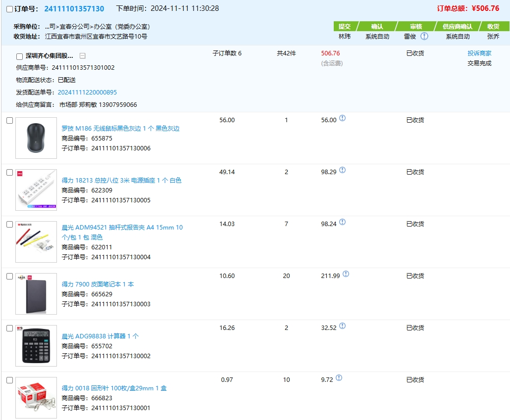Image resolution: width=510 pixels, height=420 pixels.
Task: Open 得力 18213 电源插座 product link
Action: [121, 181]
